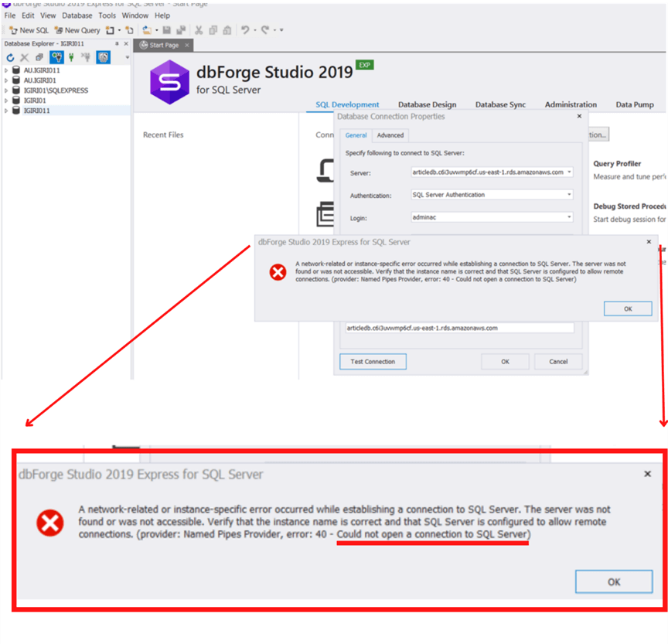Expand the AU.IGIRI01 connection node
The height and width of the screenshot is (644, 668).
[x=6, y=80]
